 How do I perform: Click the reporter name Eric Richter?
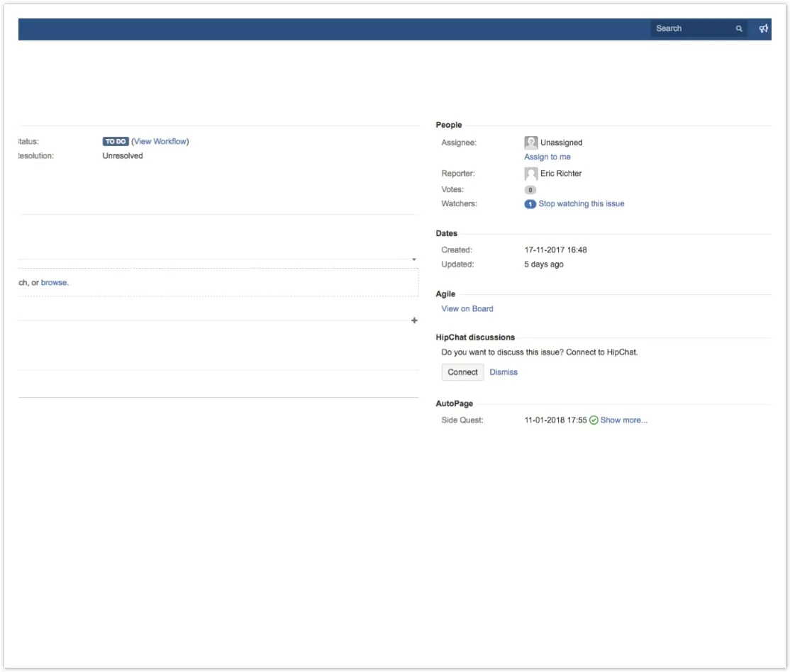(561, 174)
